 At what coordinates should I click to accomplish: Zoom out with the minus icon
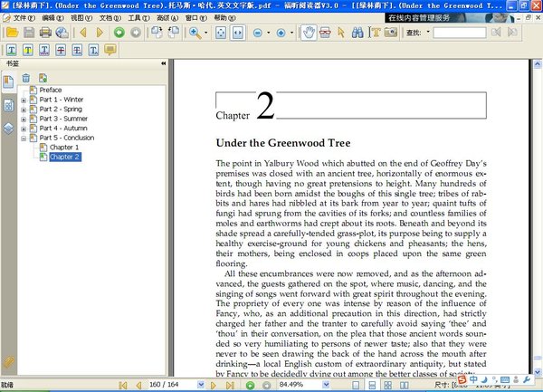(x=258, y=33)
